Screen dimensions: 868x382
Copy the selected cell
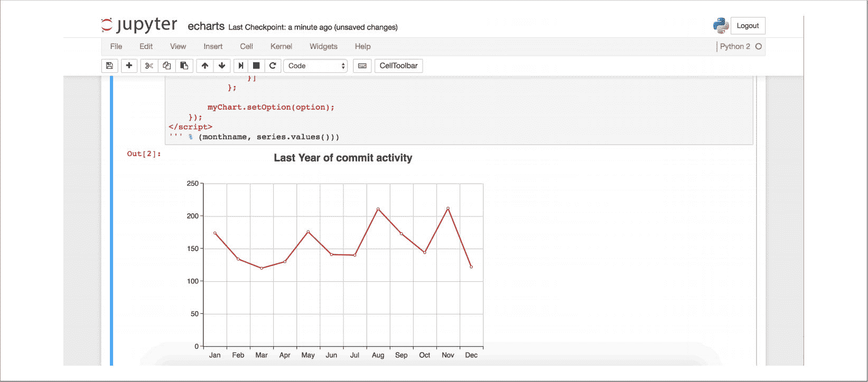[166, 66]
